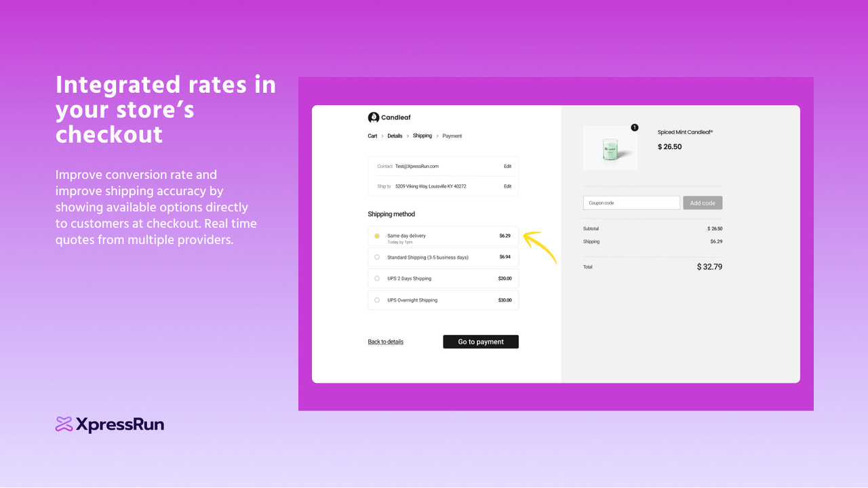The width and height of the screenshot is (868, 488).
Task: Click the Subtotal label
Action: pyautogui.click(x=591, y=229)
